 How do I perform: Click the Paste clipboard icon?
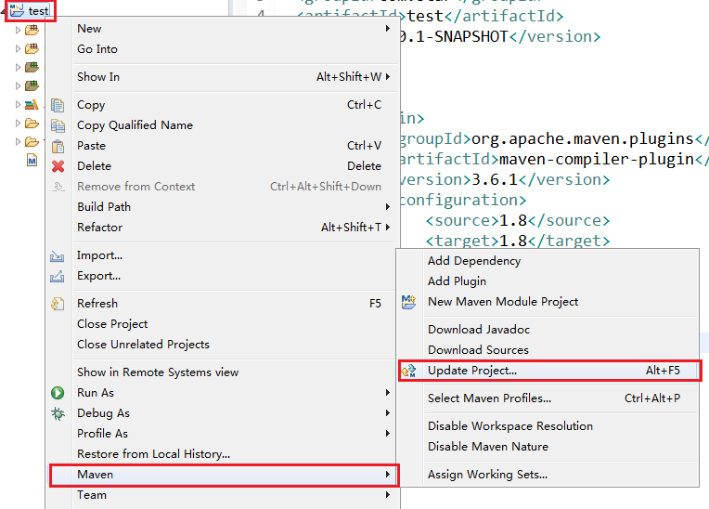tap(57, 146)
